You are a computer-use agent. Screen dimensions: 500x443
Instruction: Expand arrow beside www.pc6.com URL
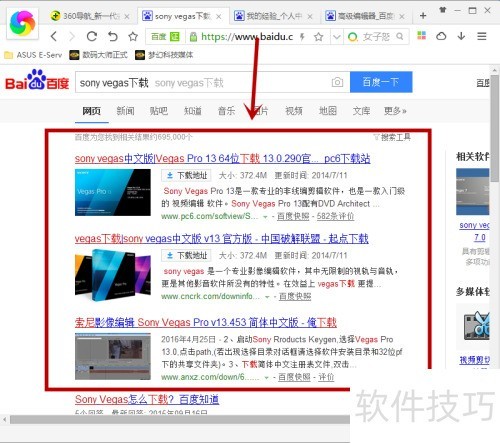265,217
